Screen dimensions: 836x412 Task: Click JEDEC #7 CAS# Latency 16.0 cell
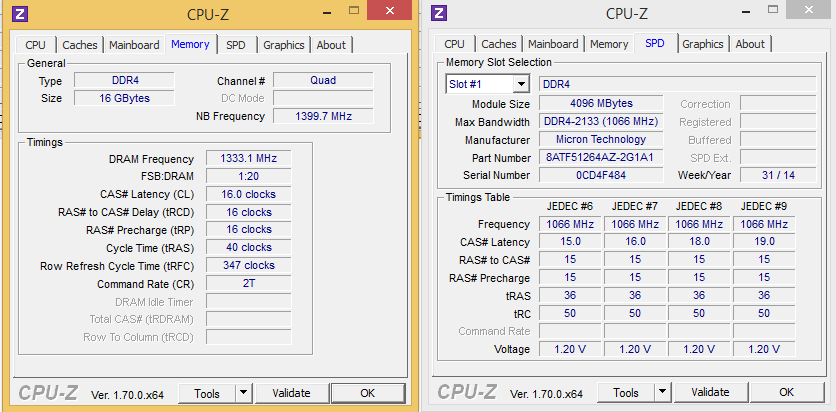(x=635, y=241)
